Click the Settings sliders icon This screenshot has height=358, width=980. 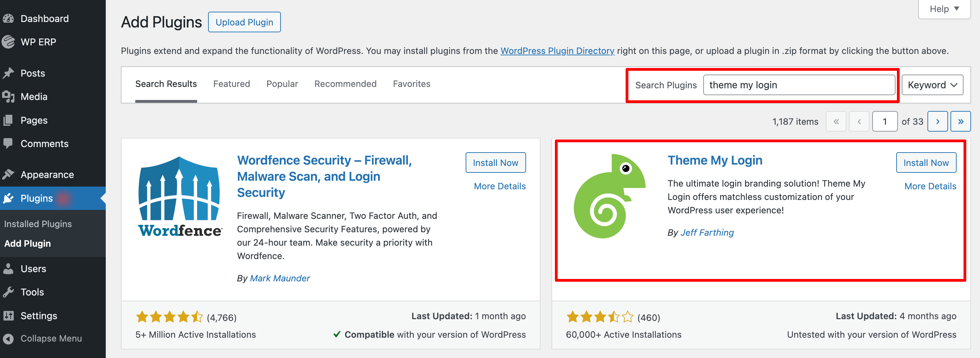coord(8,316)
